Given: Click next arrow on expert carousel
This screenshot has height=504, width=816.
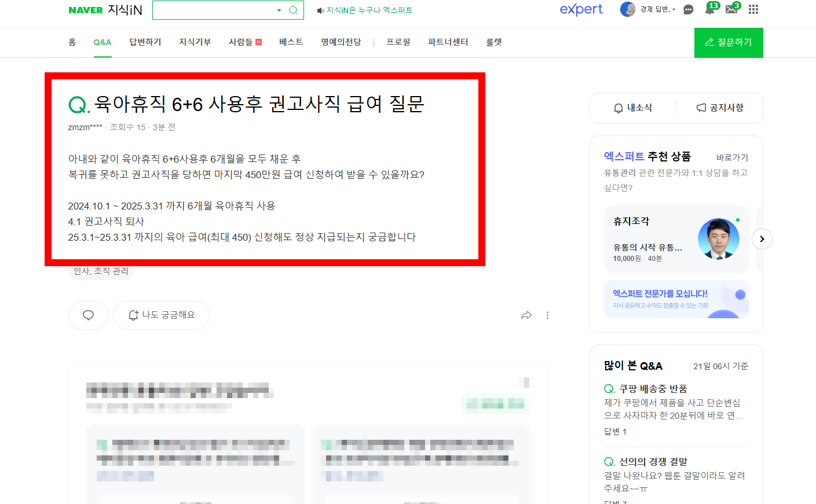Looking at the screenshot, I should 762,239.
